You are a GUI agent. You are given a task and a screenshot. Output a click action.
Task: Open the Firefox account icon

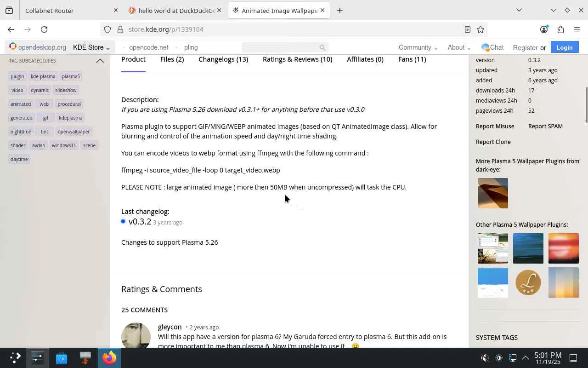point(544,29)
